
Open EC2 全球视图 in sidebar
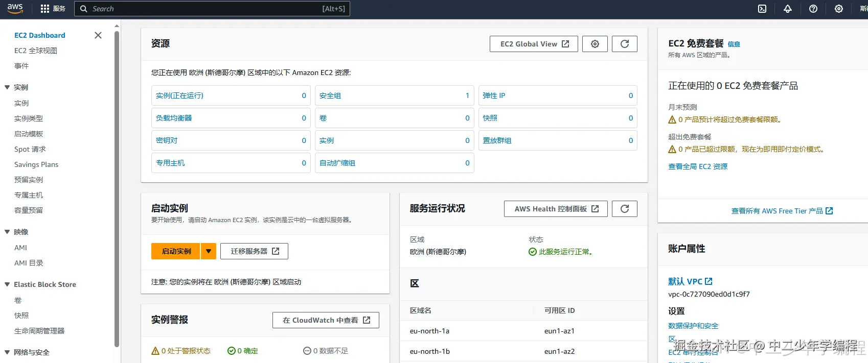click(36, 51)
